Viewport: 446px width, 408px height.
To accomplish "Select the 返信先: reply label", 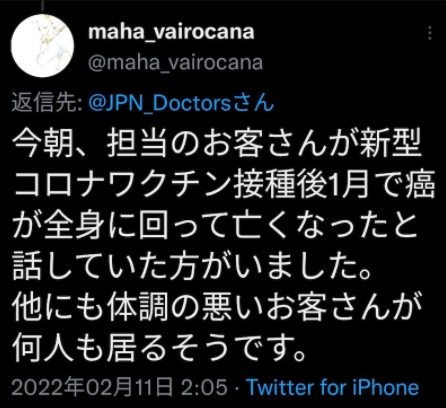I will (x=47, y=103).
